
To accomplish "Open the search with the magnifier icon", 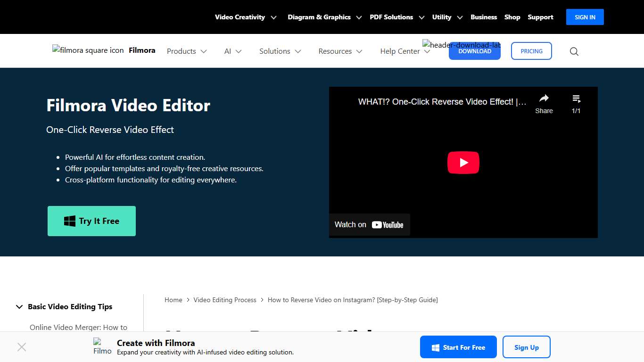I will coord(574,51).
